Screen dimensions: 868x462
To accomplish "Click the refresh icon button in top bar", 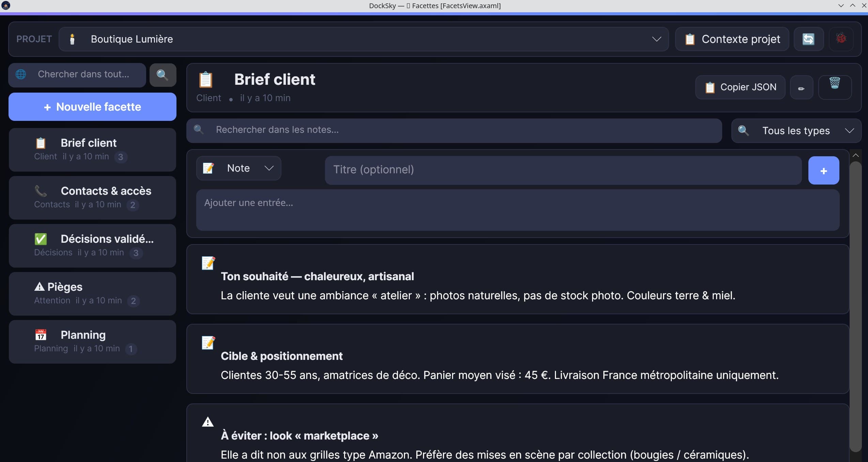I will click(x=808, y=39).
